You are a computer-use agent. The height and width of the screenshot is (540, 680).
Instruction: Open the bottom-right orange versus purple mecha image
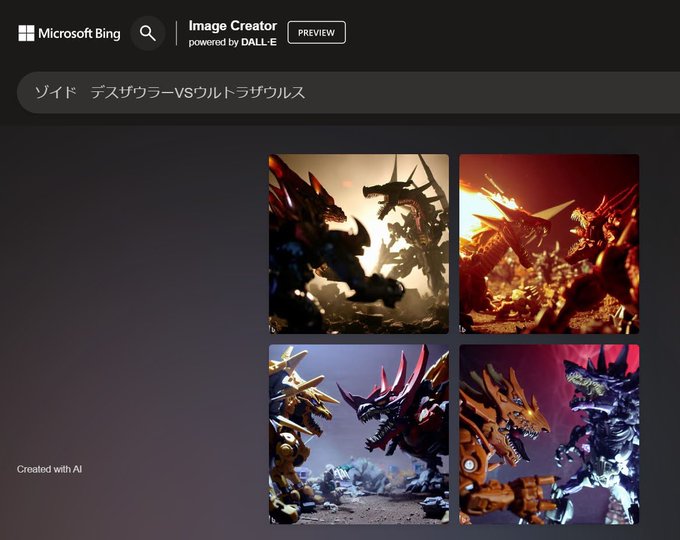pyautogui.click(x=549, y=434)
